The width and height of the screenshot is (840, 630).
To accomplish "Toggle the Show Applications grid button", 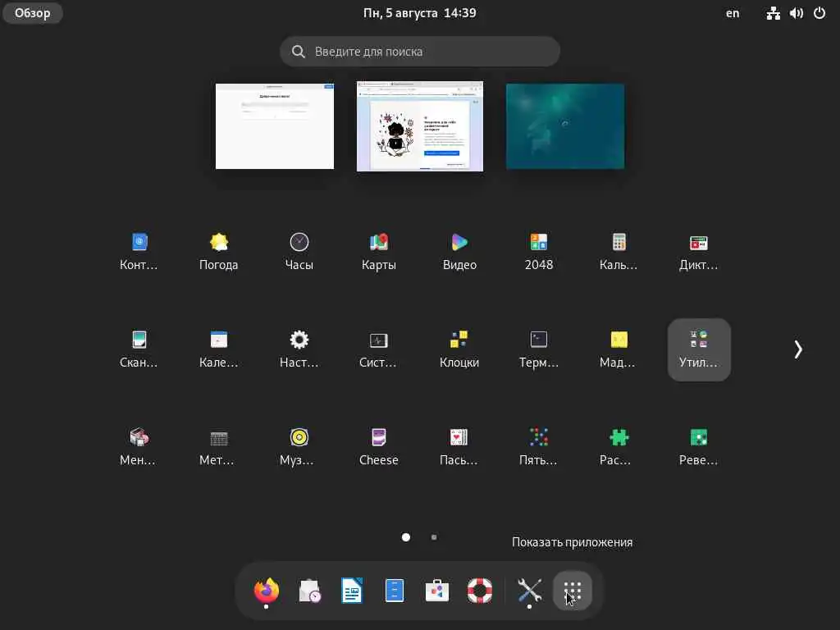I will 572,591.
